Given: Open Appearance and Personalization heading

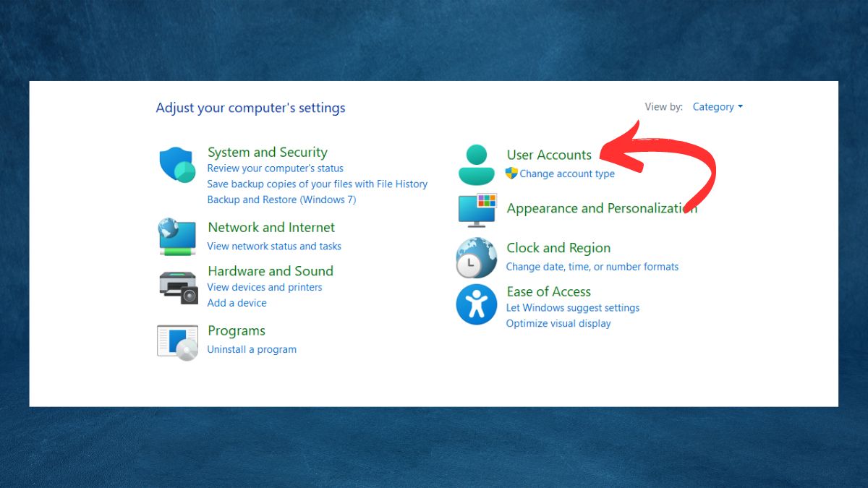Looking at the screenshot, I should click(x=602, y=208).
